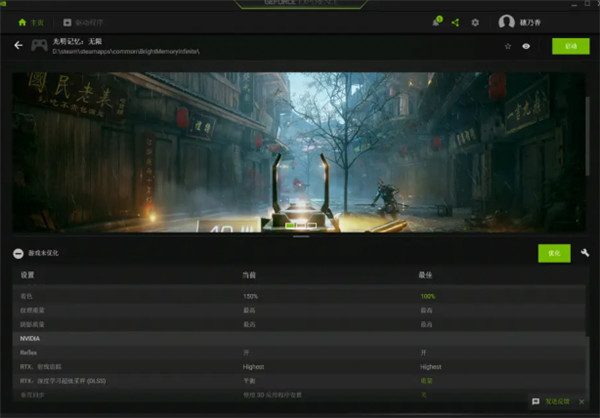Click the 当前 column header
The image size is (600, 418).
[x=249, y=275]
